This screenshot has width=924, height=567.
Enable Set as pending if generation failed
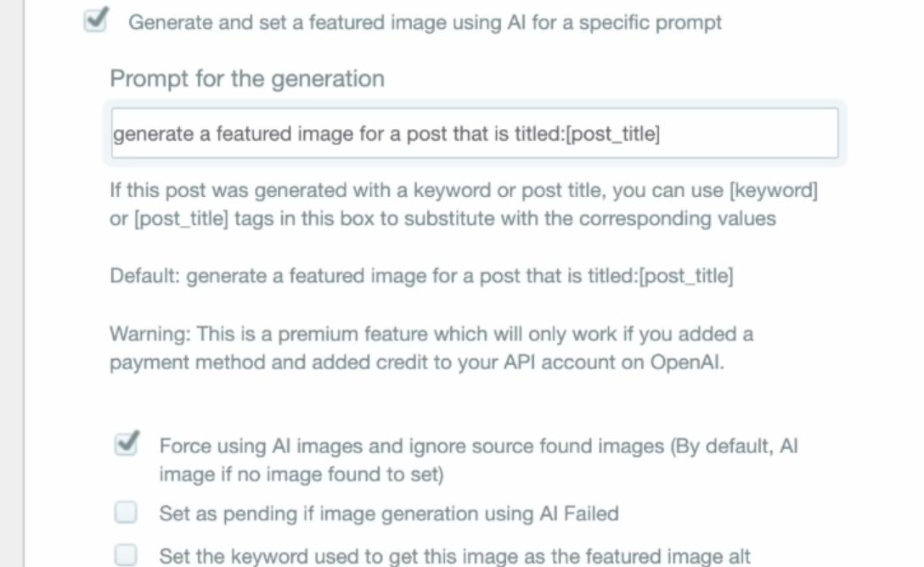coord(126,512)
